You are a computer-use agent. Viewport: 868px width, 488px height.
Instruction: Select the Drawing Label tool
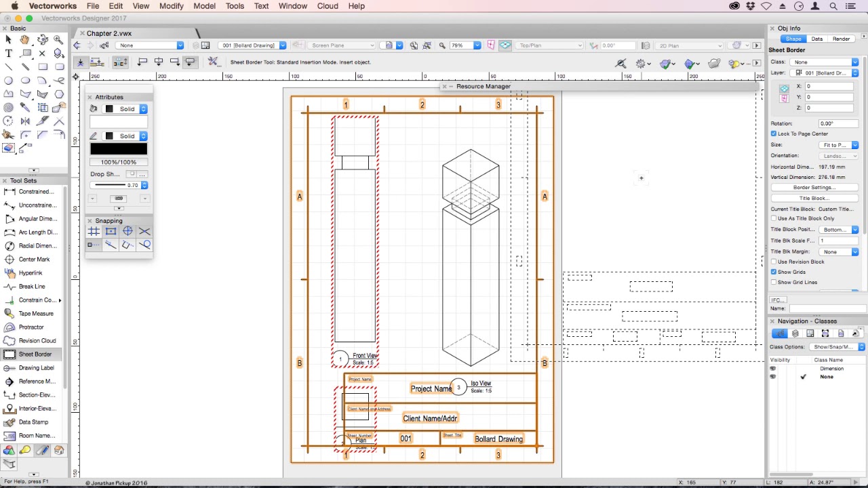[x=32, y=368]
